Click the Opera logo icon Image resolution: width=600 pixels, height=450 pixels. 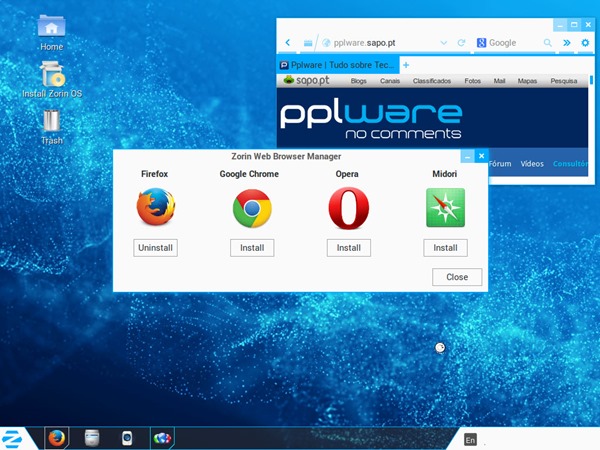[x=349, y=208]
